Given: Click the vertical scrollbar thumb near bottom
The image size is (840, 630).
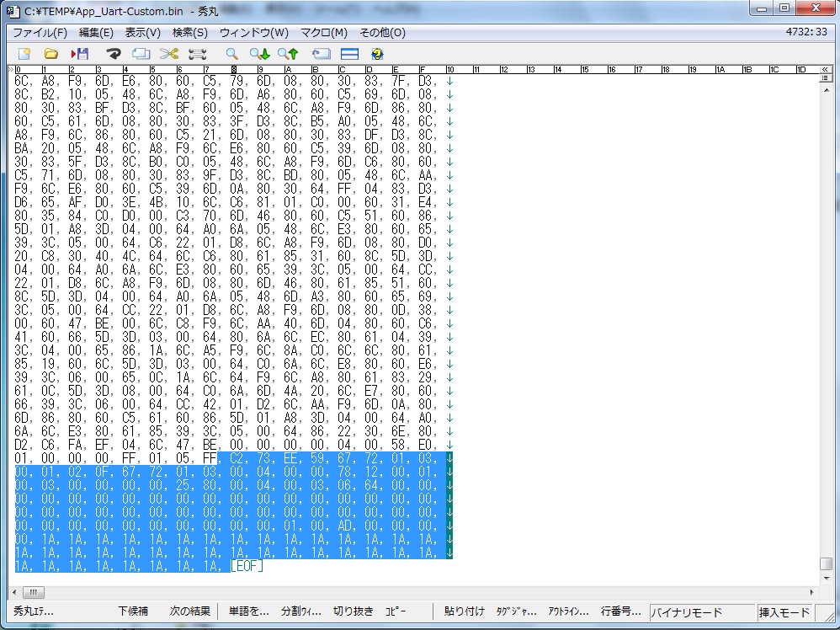Looking at the screenshot, I should (826, 564).
